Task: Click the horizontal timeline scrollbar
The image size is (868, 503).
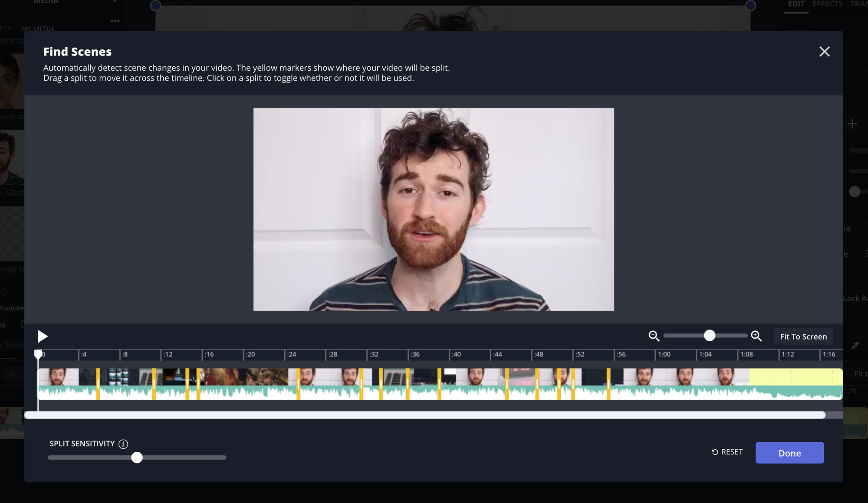Action: tap(424, 415)
